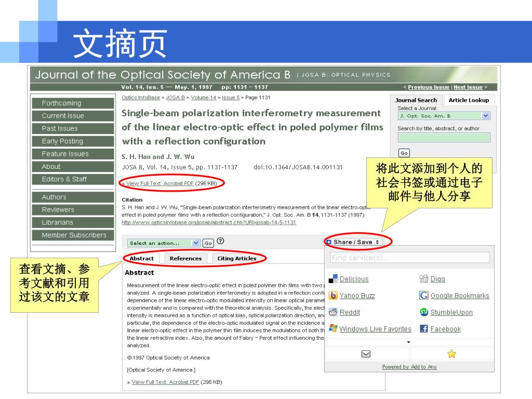Click the Reddit alien icon
The height and width of the screenshot is (399, 532).
(x=333, y=312)
